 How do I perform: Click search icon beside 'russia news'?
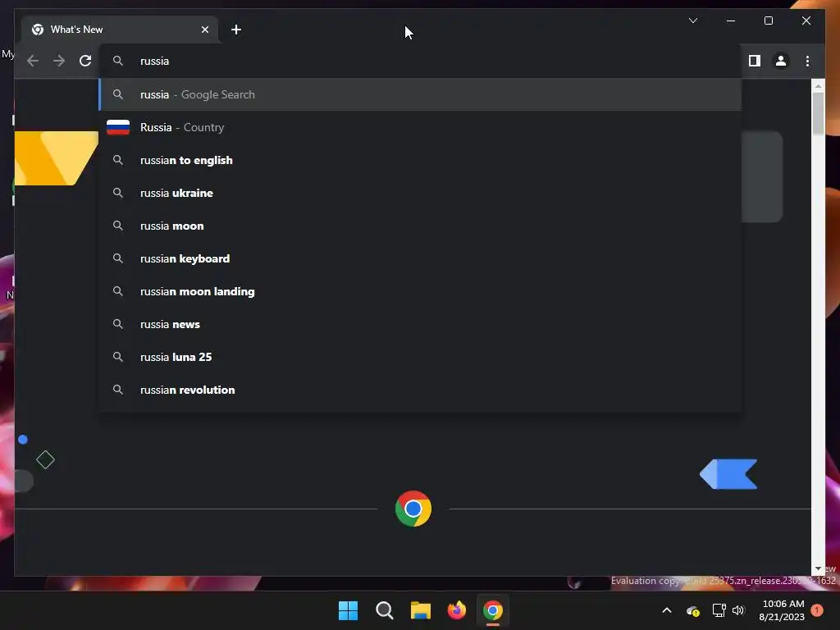118,324
